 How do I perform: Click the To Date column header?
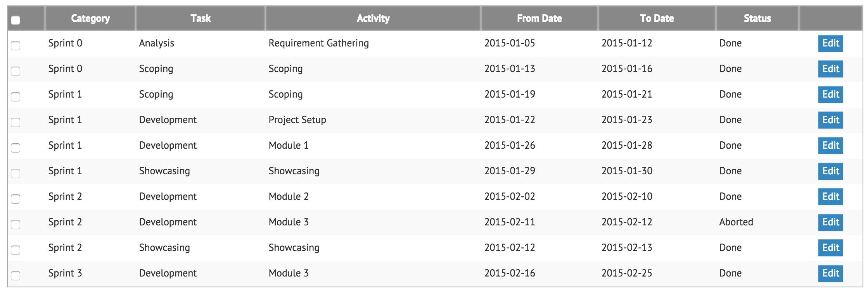pyautogui.click(x=657, y=19)
